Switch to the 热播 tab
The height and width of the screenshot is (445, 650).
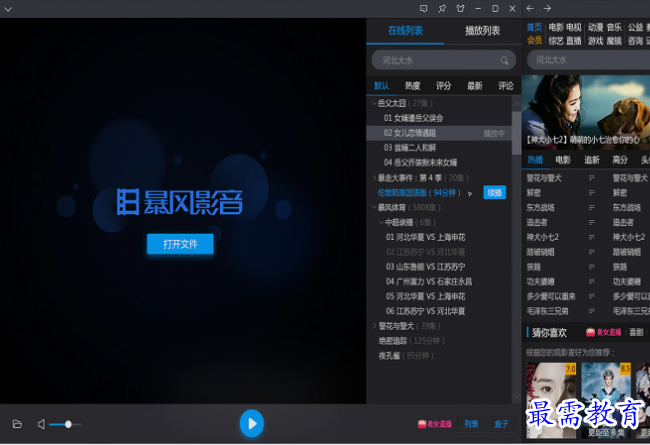535,160
